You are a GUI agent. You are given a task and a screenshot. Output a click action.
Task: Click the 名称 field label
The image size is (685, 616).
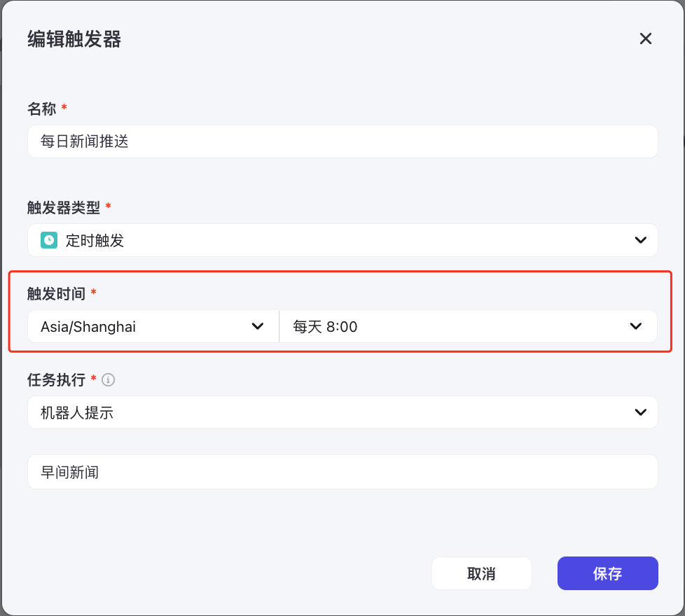point(42,108)
